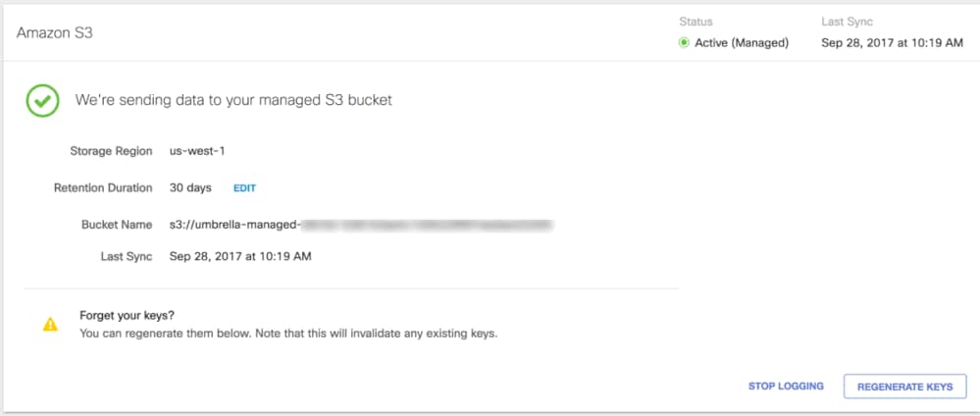
Task: Click the yellow warning triangle icon
Action: [x=50, y=325]
